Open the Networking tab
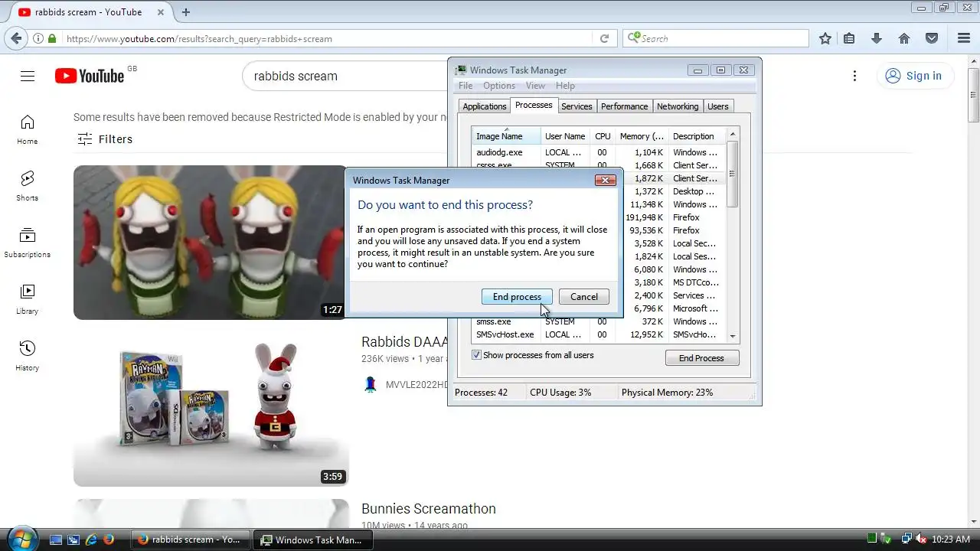The height and width of the screenshot is (551, 980). [678, 106]
